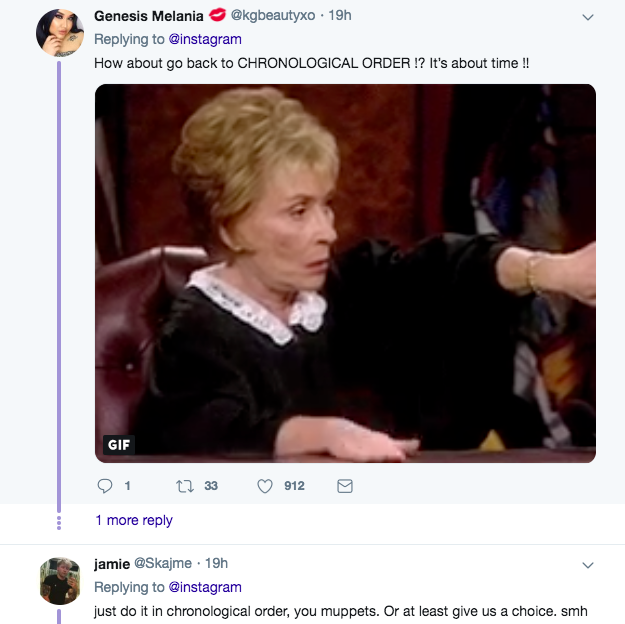Click the envelope direct message icon
Image resolution: width=625 pixels, height=624 pixels.
[345, 486]
